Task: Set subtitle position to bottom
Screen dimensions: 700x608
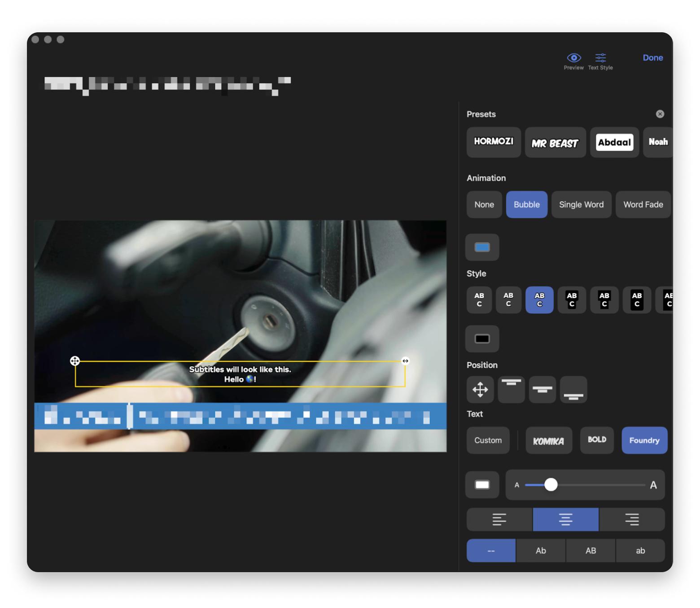Action: pyautogui.click(x=573, y=390)
